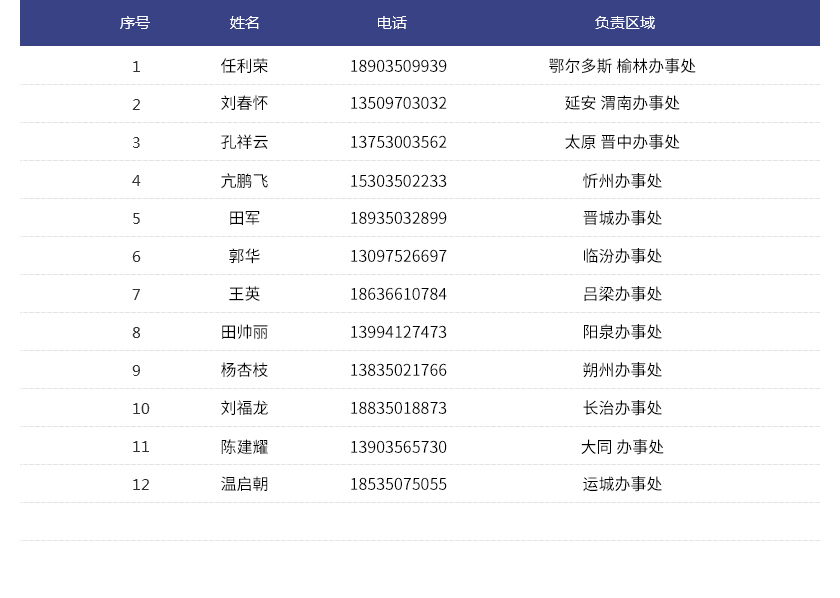Select the name 王英

click(244, 294)
